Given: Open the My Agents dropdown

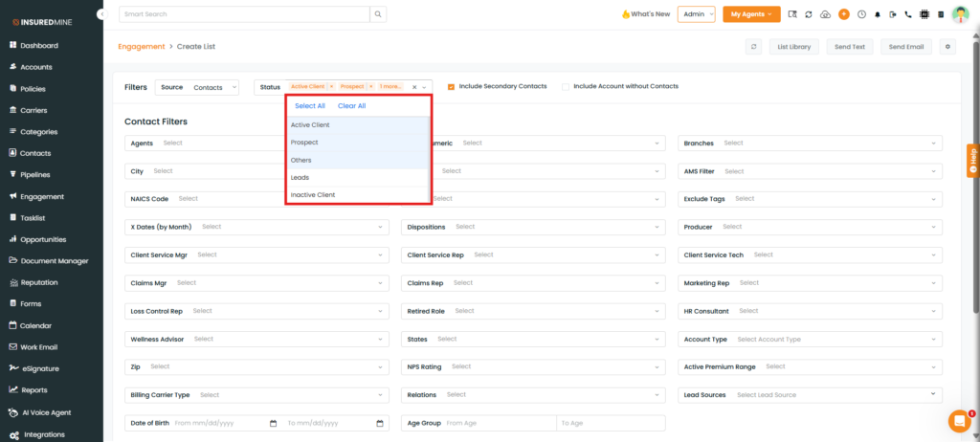Looking at the screenshot, I should 751,14.
